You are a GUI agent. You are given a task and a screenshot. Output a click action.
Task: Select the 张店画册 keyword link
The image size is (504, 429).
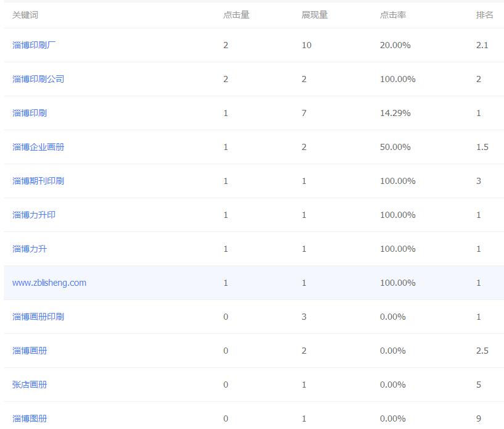[30, 385]
